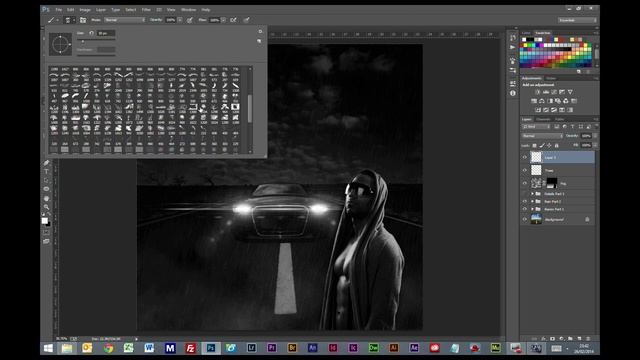The image size is (640, 360).
Task: Select the Hand tool
Action: [46, 198]
